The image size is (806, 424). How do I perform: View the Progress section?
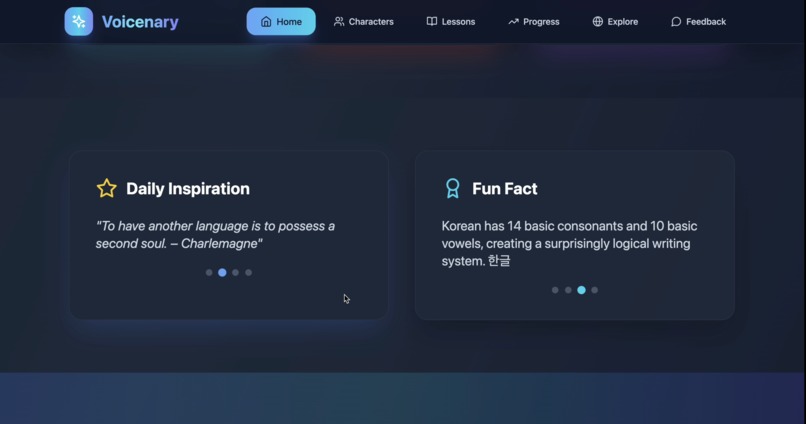pyautogui.click(x=534, y=22)
